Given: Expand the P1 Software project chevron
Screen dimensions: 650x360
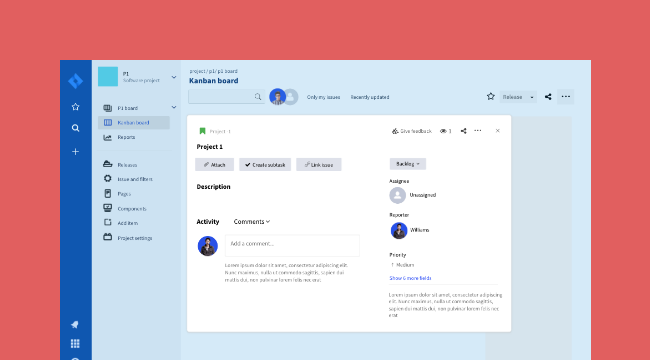Looking at the screenshot, I should coord(174,77).
